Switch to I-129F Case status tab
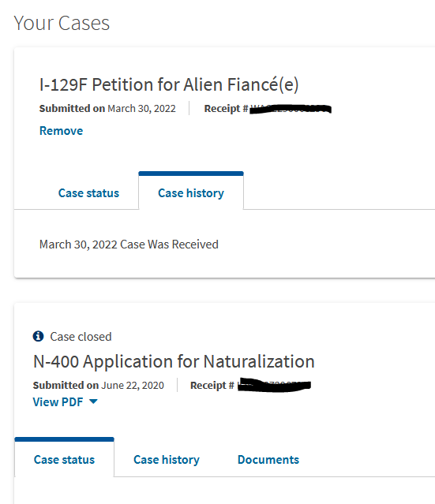 pos(88,193)
